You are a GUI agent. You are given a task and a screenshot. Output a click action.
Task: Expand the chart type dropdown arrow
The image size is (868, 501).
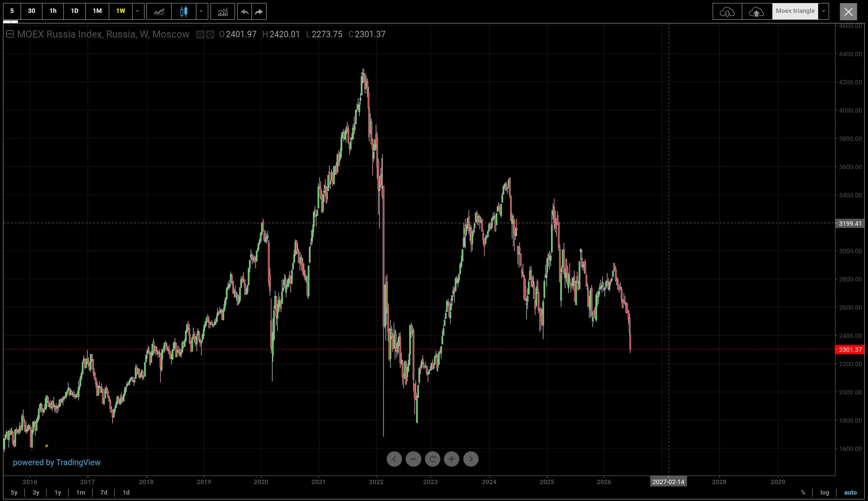point(201,12)
